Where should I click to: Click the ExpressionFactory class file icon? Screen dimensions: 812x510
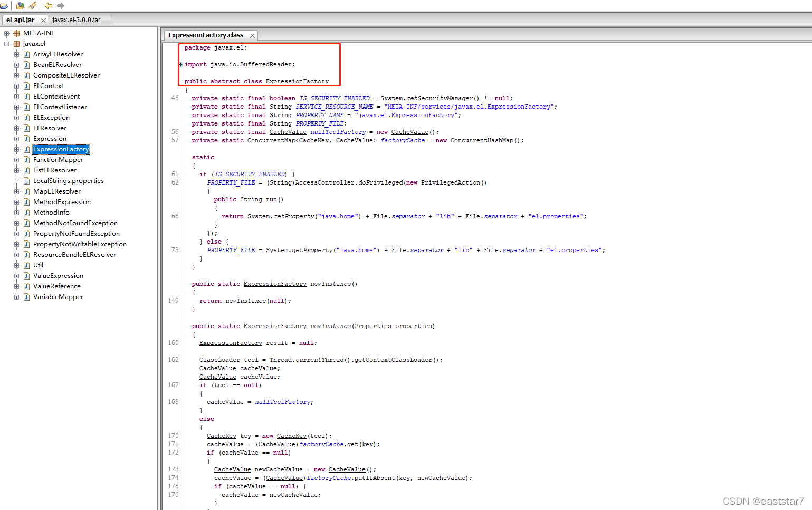(26, 149)
